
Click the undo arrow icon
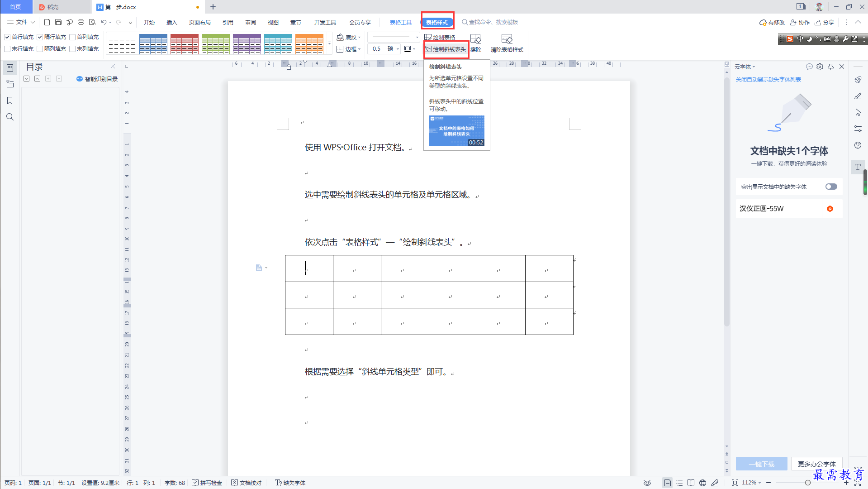104,22
